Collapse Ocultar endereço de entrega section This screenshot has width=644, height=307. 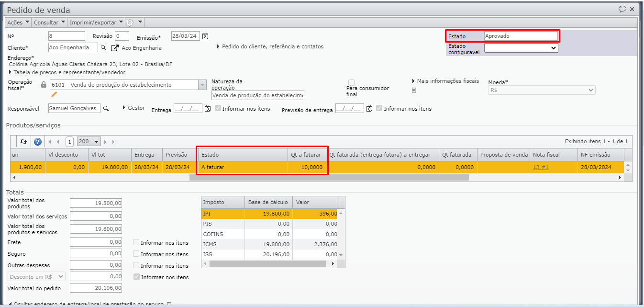(x=86, y=304)
